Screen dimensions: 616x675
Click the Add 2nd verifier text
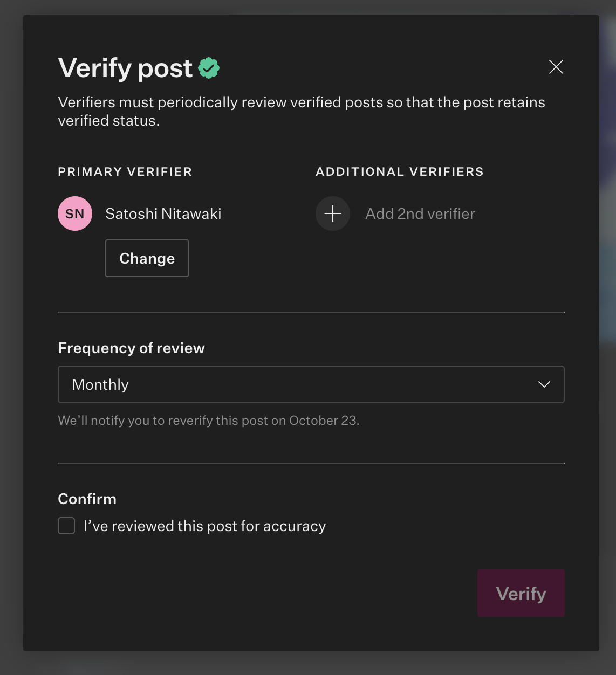[x=420, y=213]
